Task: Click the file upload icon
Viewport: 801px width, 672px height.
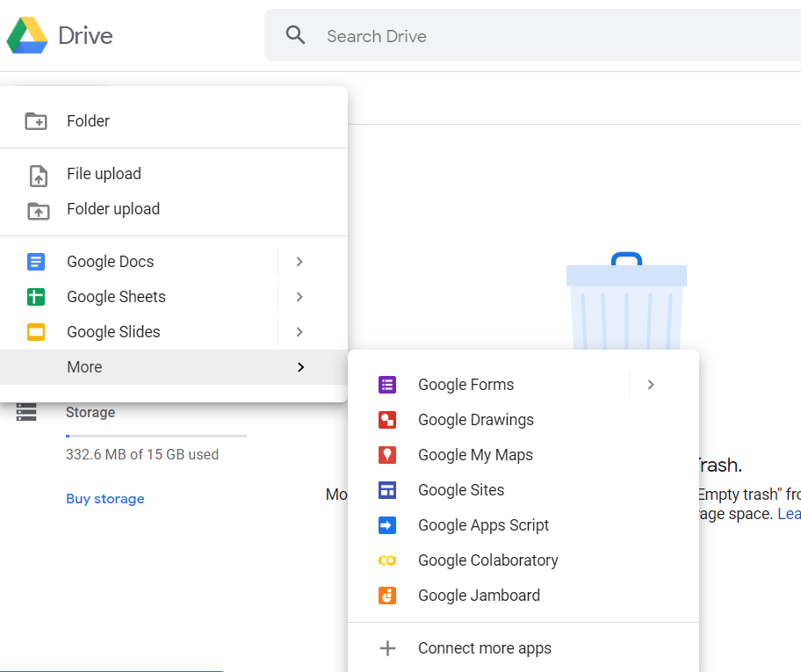Action: 39,176
